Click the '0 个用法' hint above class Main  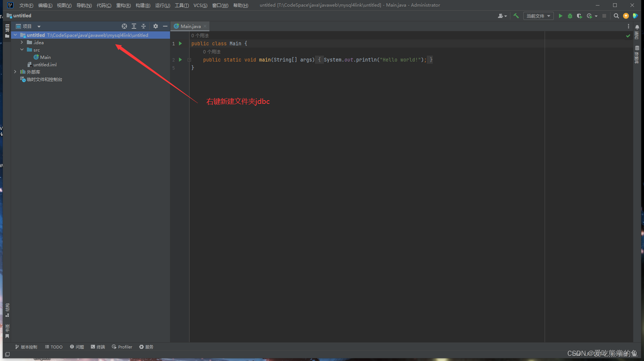(200, 35)
